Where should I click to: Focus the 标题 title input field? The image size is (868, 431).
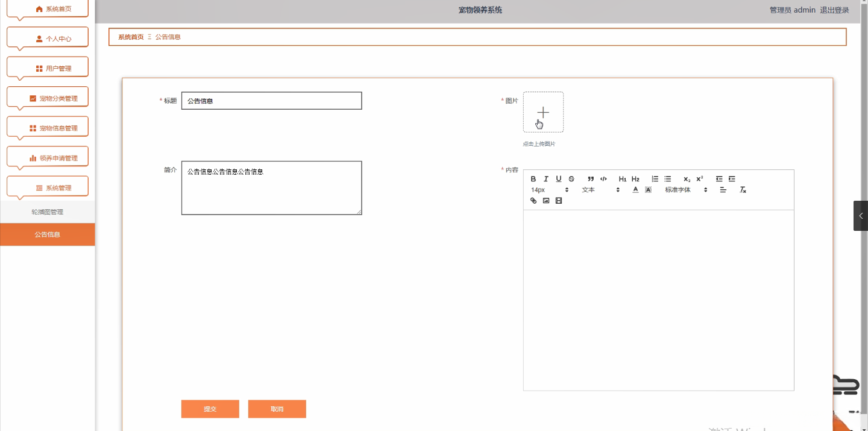point(271,101)
